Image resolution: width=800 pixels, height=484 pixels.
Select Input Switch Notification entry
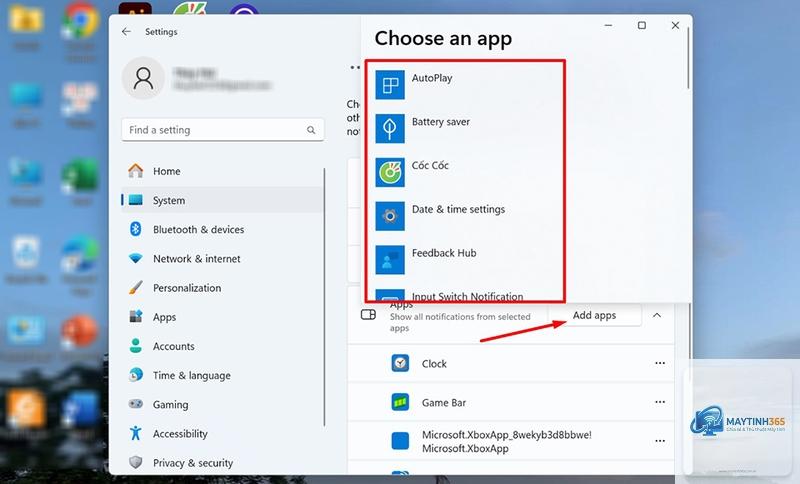[x=465, y=295]
